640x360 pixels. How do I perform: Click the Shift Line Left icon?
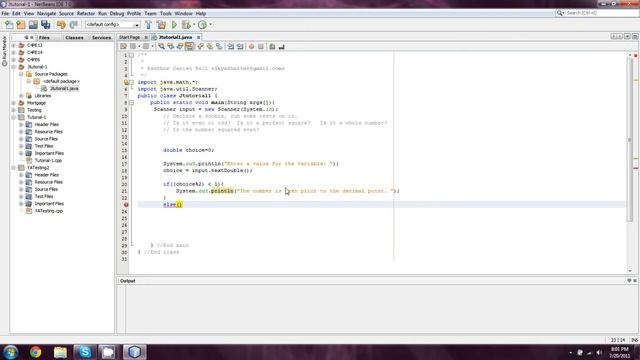231,47
